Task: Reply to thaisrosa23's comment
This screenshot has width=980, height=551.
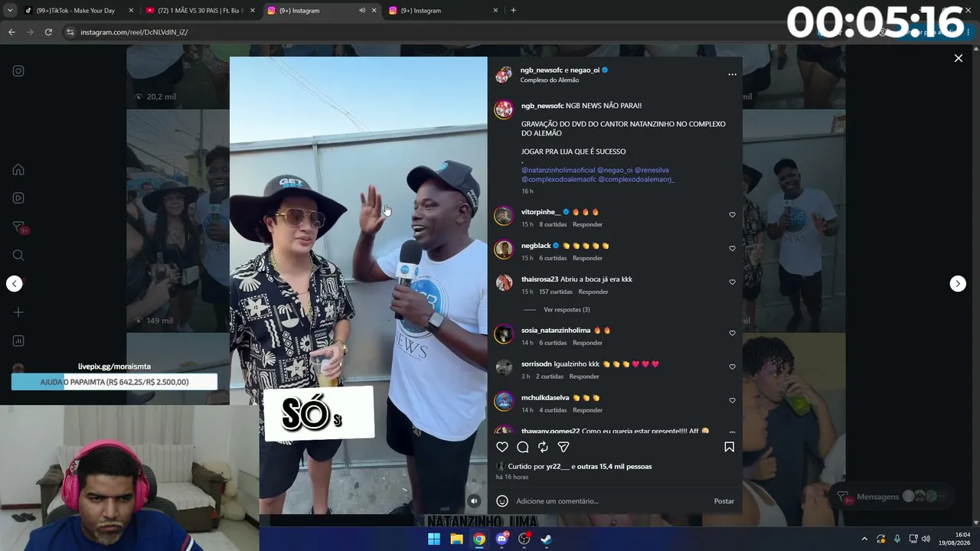Action: pos(593,292)
